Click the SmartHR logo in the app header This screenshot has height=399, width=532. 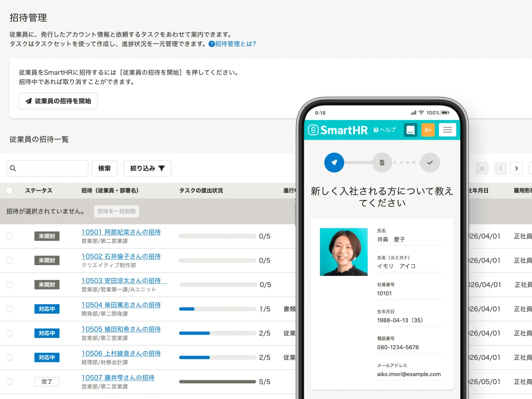click(x=337, y=130)
